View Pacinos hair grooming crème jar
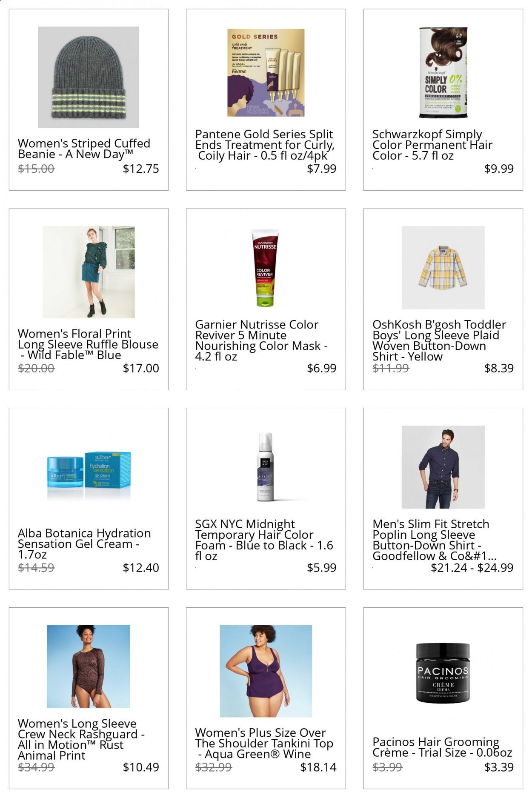The image size is (532, 798). point(443,675)
